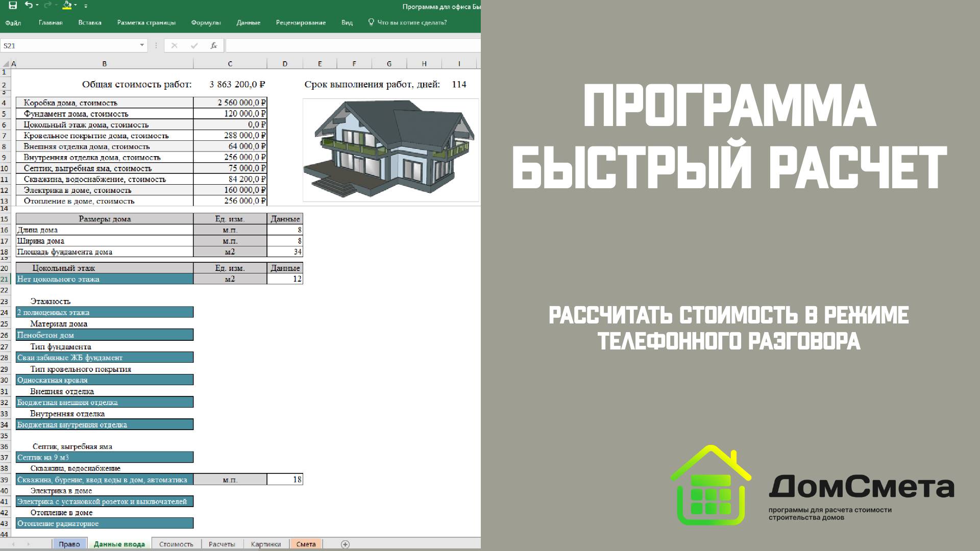Screen dimensions: 980x551
Task: Switch to the Расчеты sheet tab
Action: (222, 544)
